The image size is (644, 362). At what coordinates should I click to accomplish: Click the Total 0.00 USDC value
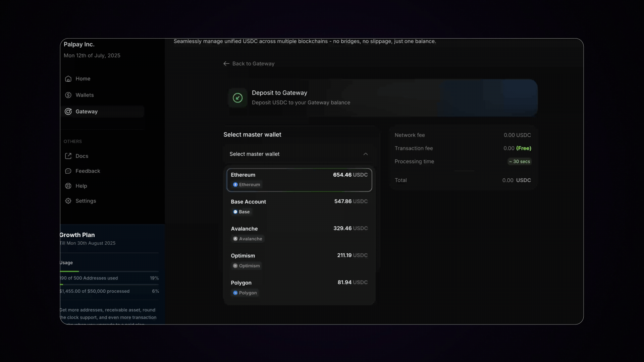click(517, 180)
